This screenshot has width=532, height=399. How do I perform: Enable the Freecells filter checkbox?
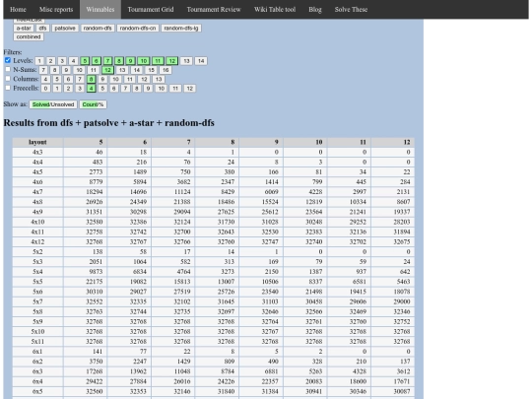8,88
